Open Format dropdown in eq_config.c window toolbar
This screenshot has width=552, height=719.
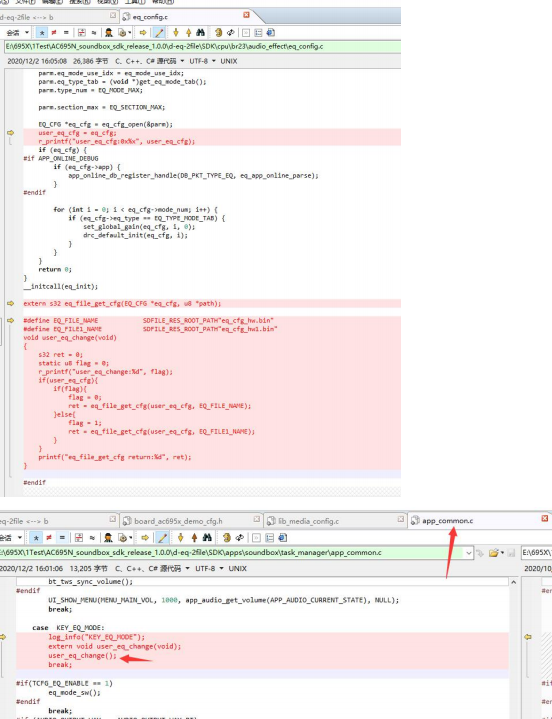[x=124, y=33]
